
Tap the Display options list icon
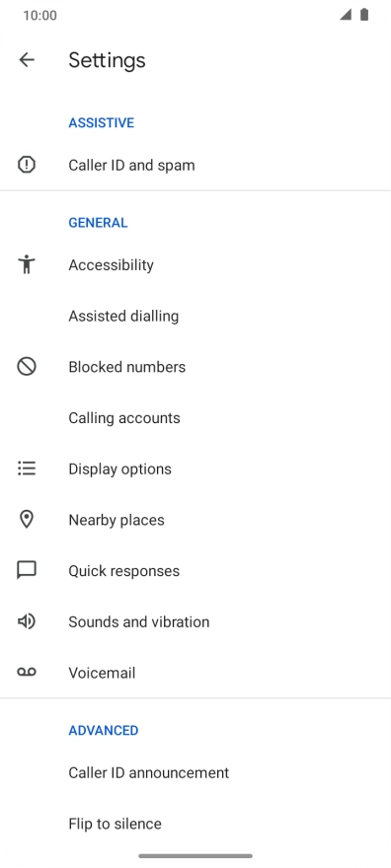[x=27, y=469]
